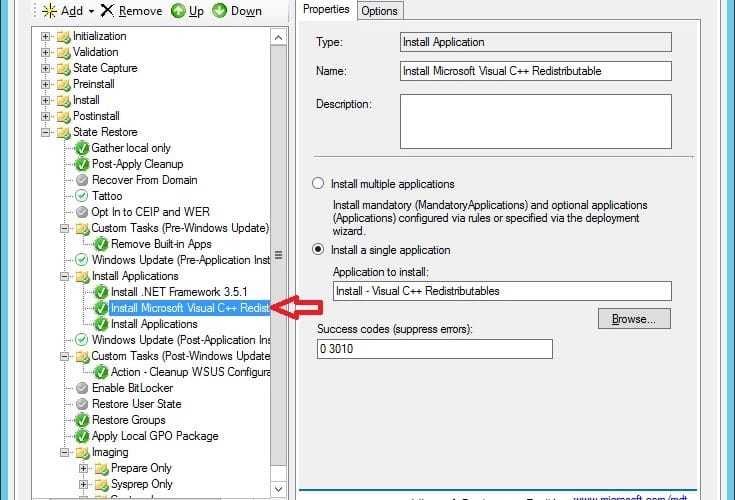The image size is (735, 500).
Task: Click Install Applications step checkmark icon
Action: point(101,324)
